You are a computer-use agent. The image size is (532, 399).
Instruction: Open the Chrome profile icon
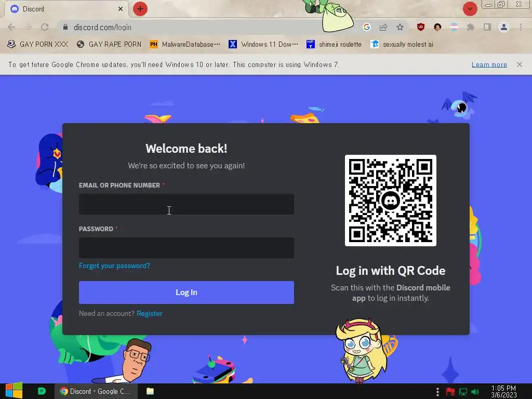click(504, 27)
